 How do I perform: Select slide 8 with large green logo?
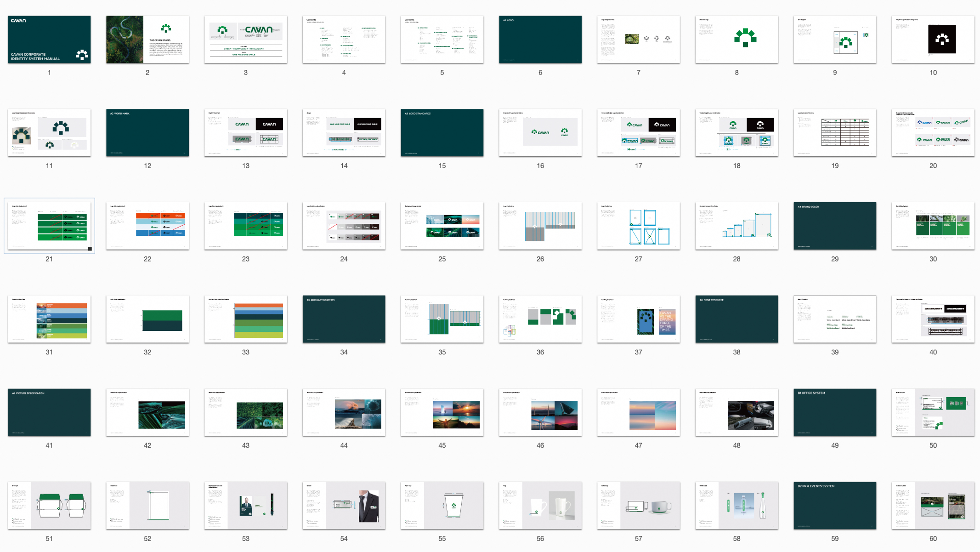click(737, 40)
